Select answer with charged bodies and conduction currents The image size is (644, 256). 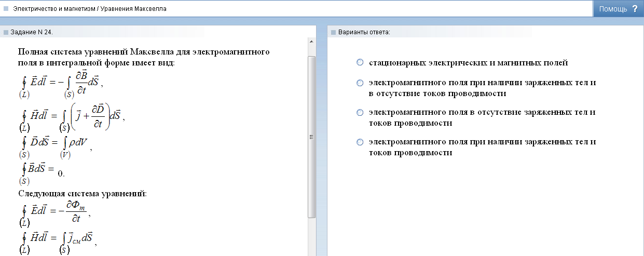[x=360, y=142]
